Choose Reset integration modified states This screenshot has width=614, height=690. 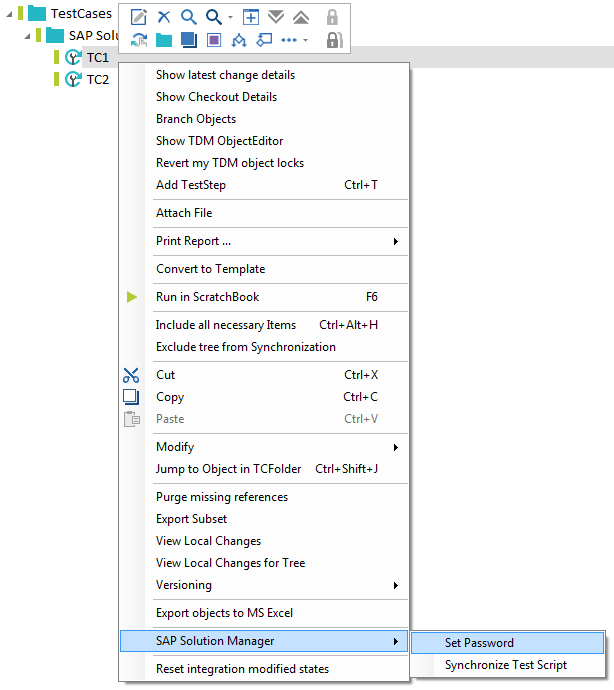[242, 669]
